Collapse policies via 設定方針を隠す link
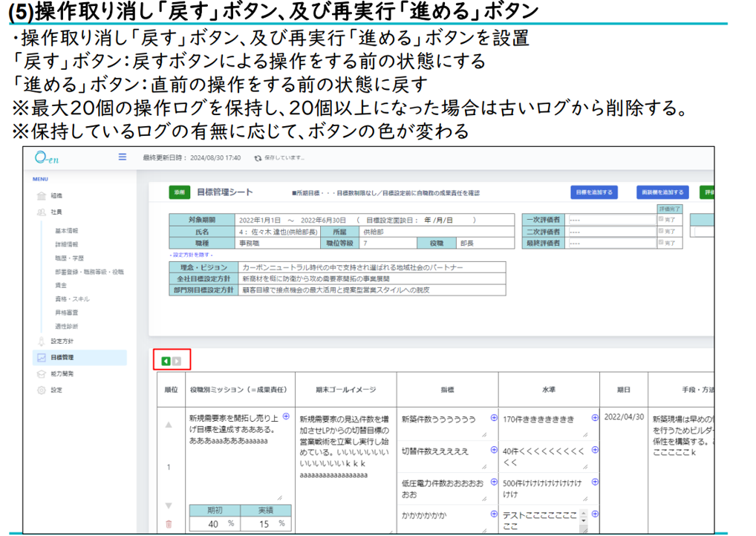Image resolution: width=756 pixels, height=536 pixels. click(x=191, y=255)
